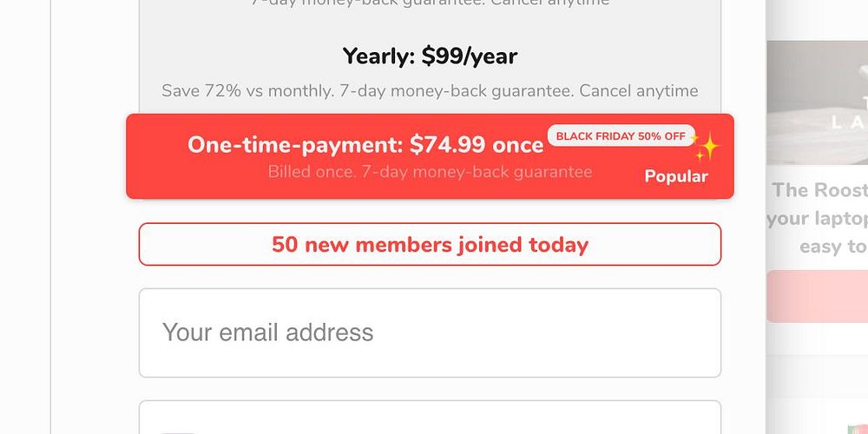Click the Popular label on the red plan
Viewport: 868px width, 434px height.
(x=675, y=177)
